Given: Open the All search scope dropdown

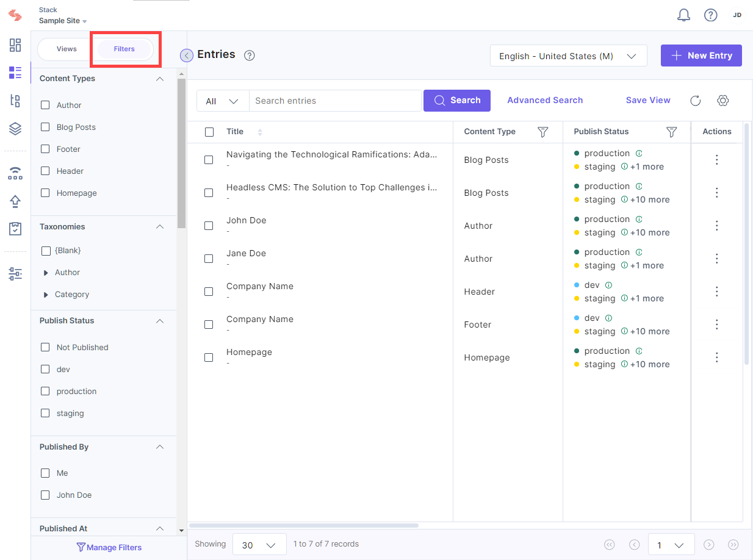Looking at the screenshot, I should pyautogui.click(x=223, y=101).
